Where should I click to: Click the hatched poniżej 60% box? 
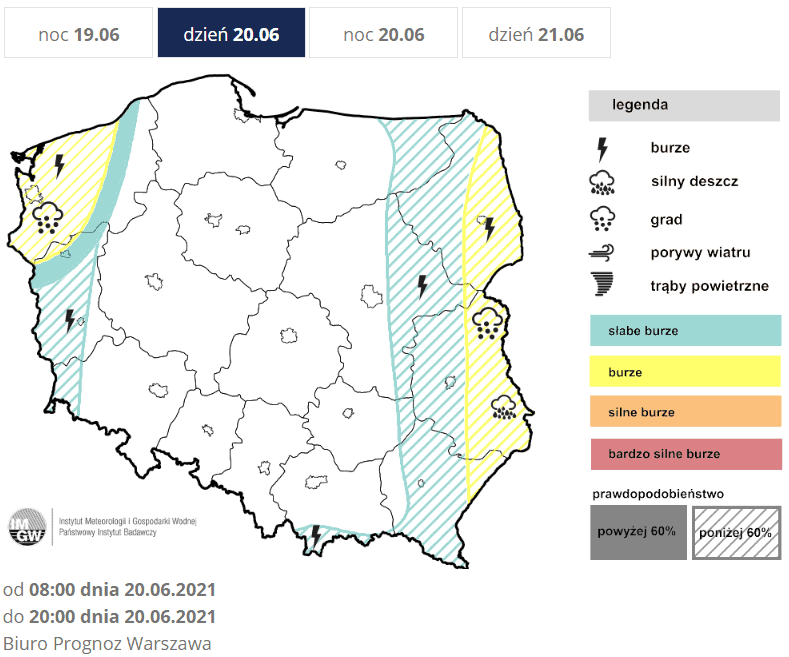(x=737, y=533)
